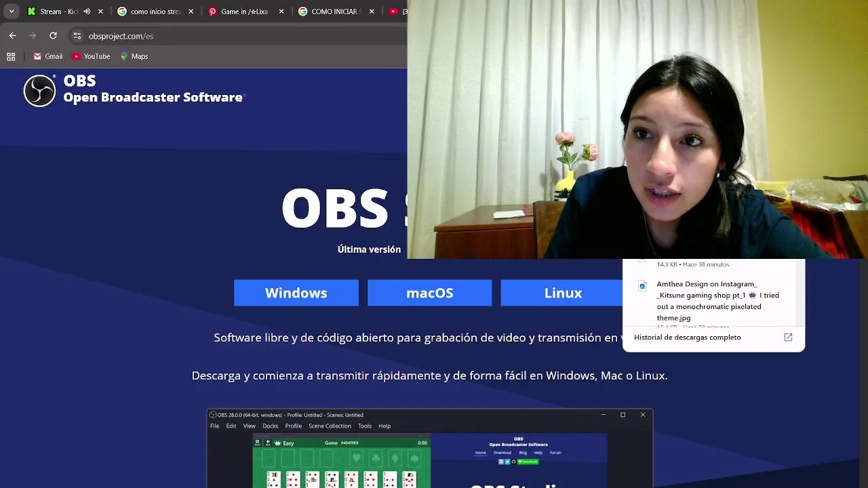
Task: Switch to the YouTube tab
Action: coord(396,12)
